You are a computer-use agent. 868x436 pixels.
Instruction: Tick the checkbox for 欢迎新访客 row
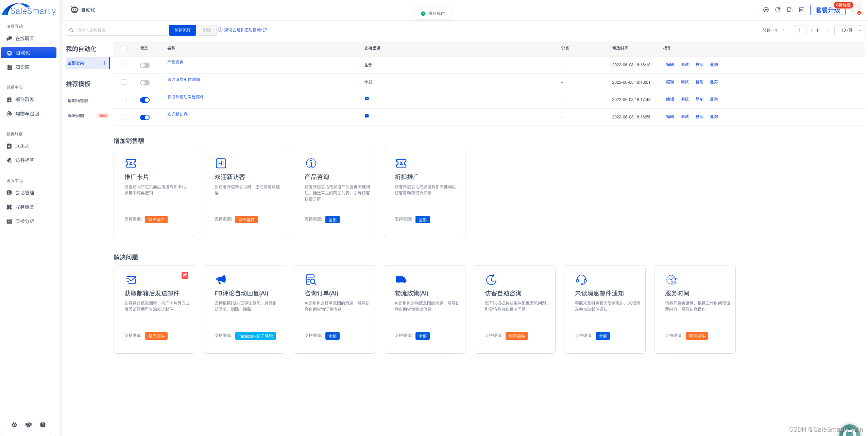(124, 117)
